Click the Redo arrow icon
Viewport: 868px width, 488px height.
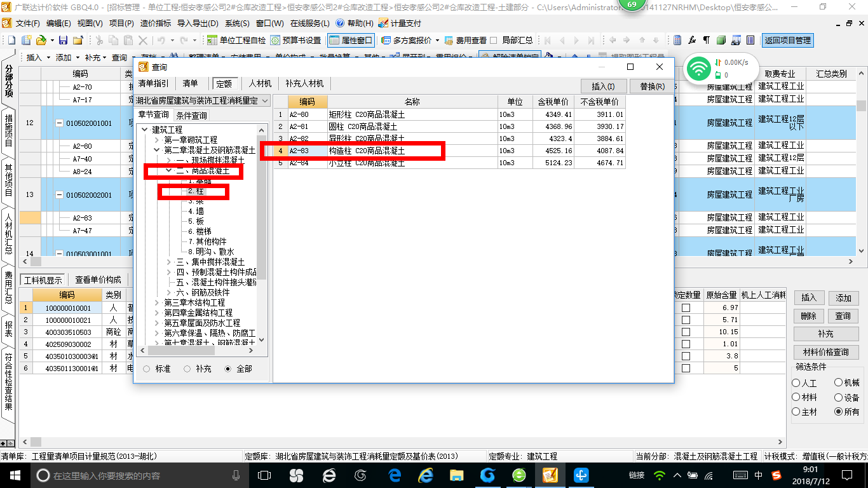[x=184, y=40]
